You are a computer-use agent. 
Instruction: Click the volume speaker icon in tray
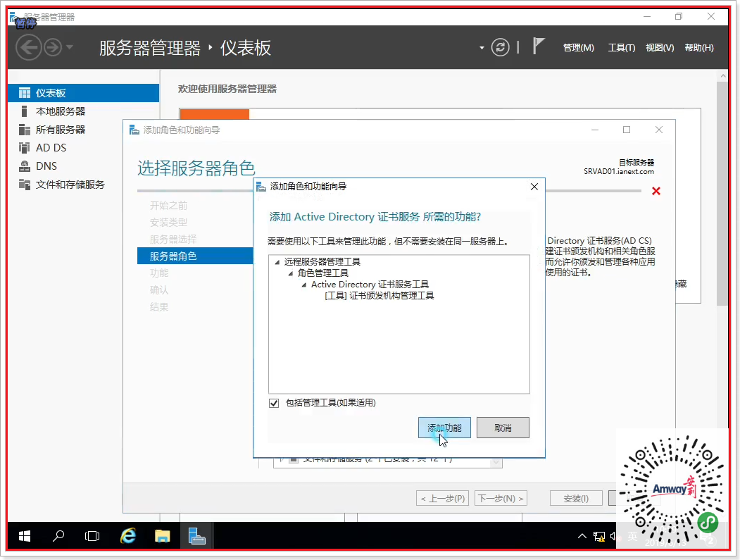click(613, 536)
